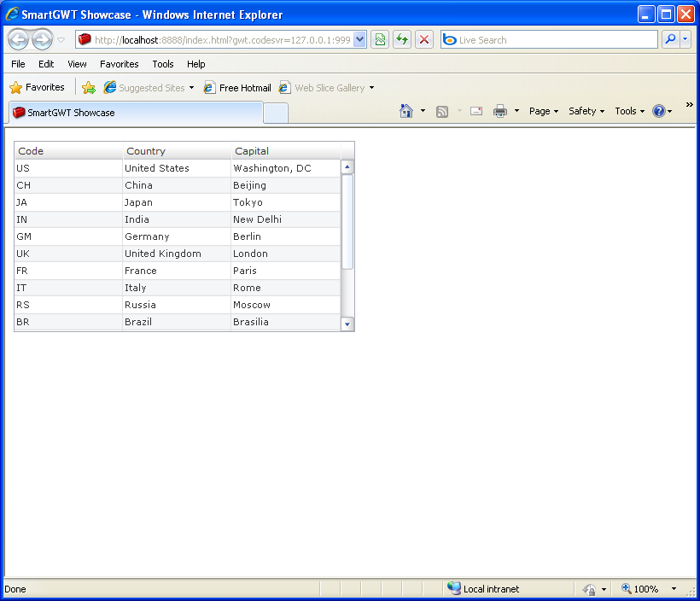Open recent pages dropdown beside Forward arrow
The height and width of the screenshot is (601, 700).
pos(61,40)
